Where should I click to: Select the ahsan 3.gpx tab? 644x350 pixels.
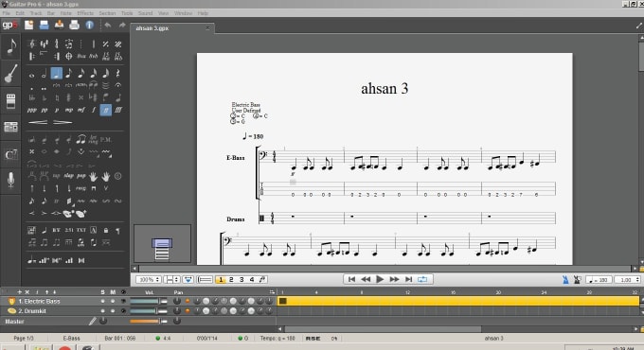point(171,27)
